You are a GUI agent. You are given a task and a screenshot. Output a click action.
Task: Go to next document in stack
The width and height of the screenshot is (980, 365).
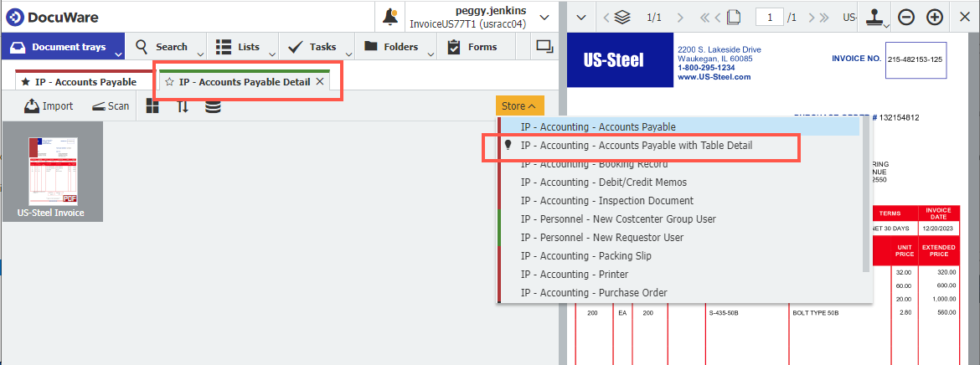[x=680, y=18]
